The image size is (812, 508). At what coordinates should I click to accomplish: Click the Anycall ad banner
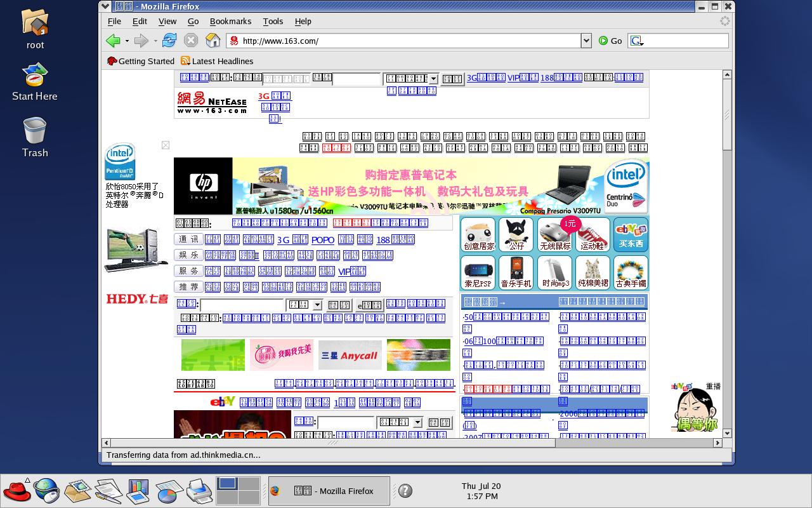coord(350,355)
